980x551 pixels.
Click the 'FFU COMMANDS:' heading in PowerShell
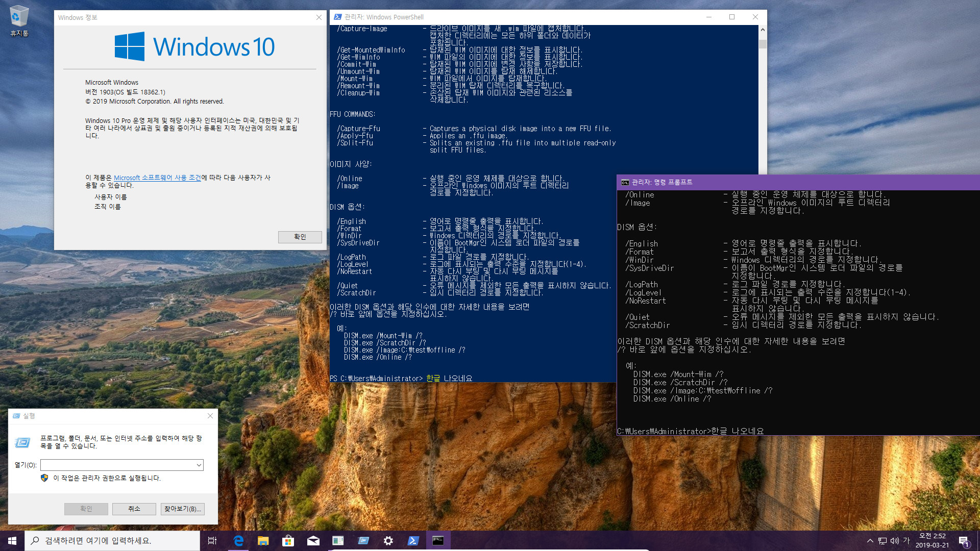tap(352, 114)
